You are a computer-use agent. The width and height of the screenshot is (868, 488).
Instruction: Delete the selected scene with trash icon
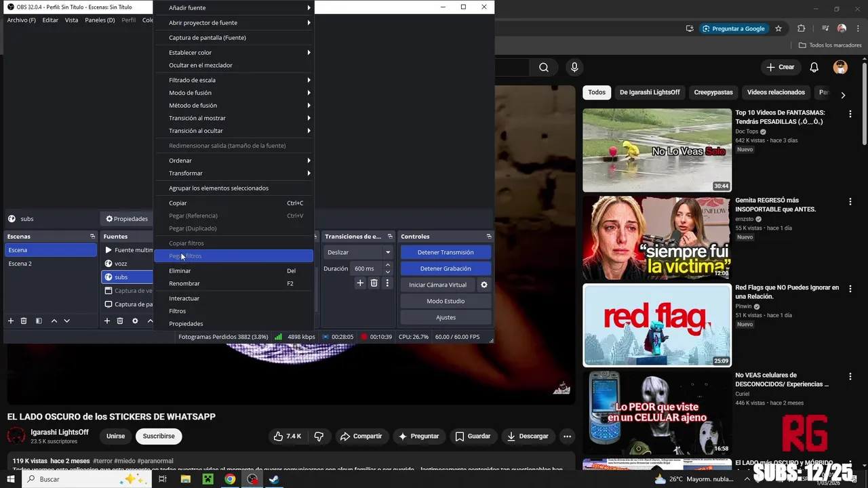24,321
